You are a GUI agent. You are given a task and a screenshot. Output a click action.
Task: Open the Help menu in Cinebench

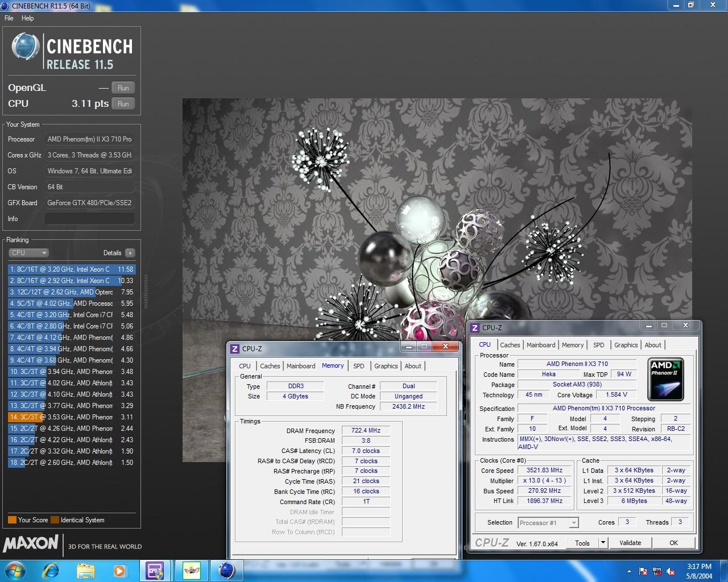click(x=27, y=18)
